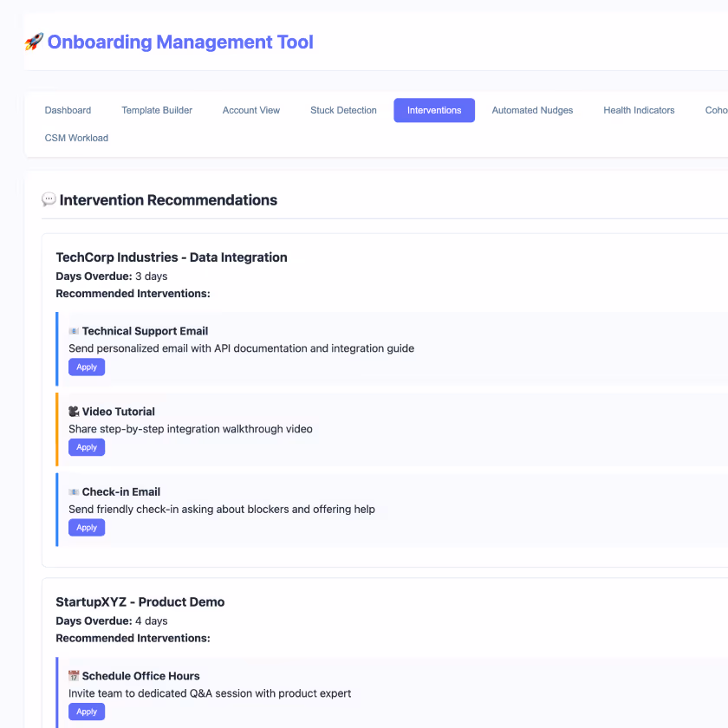Image resolution: width=728 pixels, height=728 pixels.
Task: Open the Template Builder tab
Action: click(157, 110)
